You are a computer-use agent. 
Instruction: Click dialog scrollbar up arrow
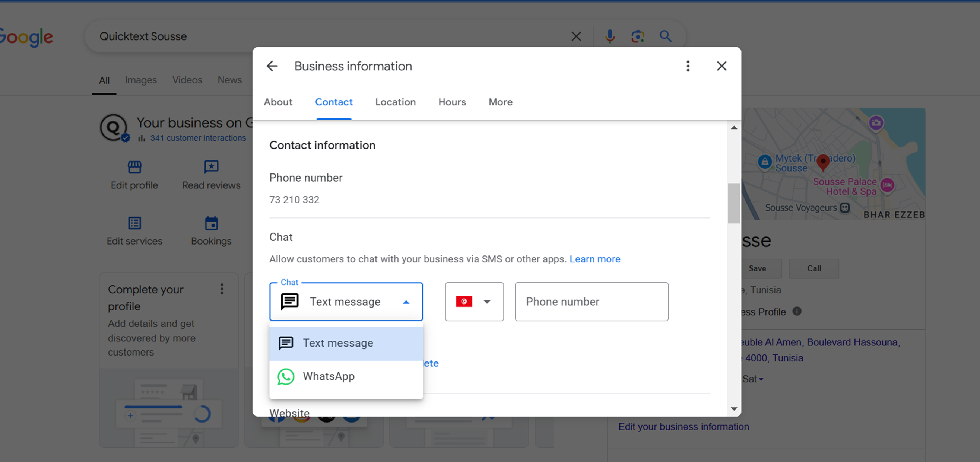pyautogui.click(x=734, y=128)
